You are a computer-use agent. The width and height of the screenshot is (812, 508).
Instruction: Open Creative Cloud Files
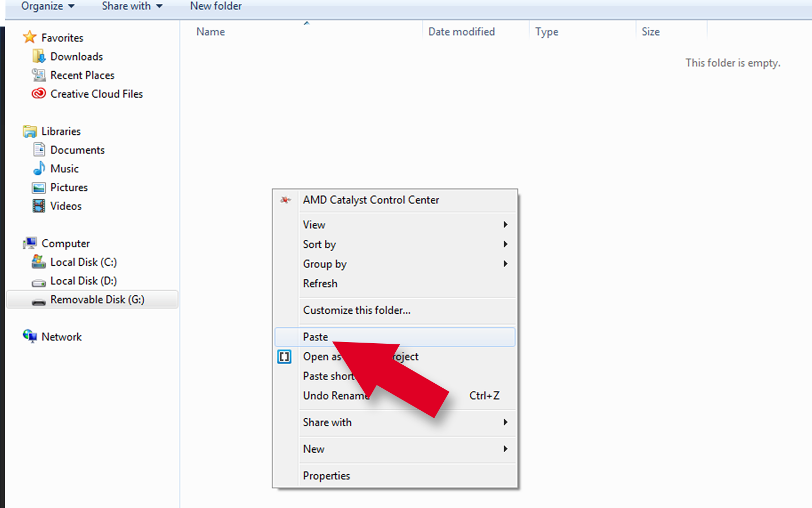point(96,94)
